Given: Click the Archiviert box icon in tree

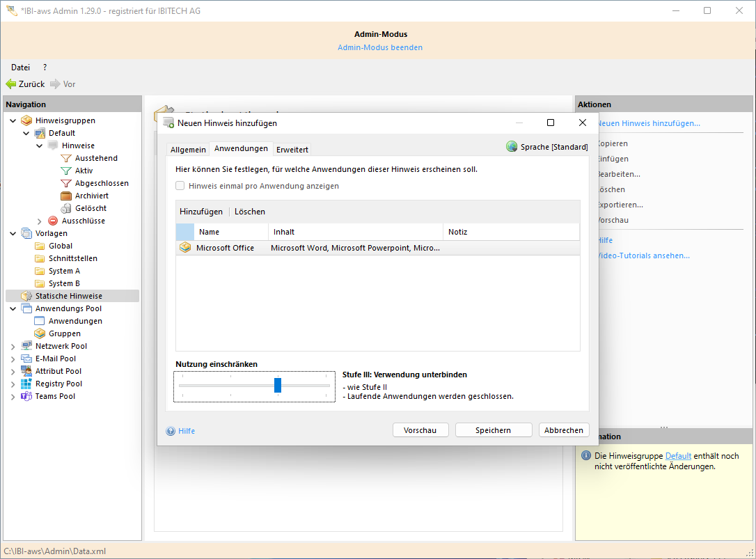Looking at the screenshot, I should pos(66,196).
